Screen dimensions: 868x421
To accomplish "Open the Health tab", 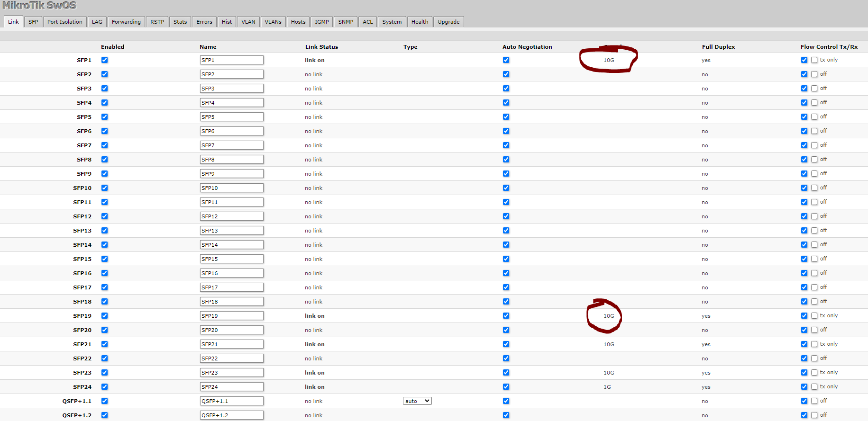I will click(x=420, y=22).
